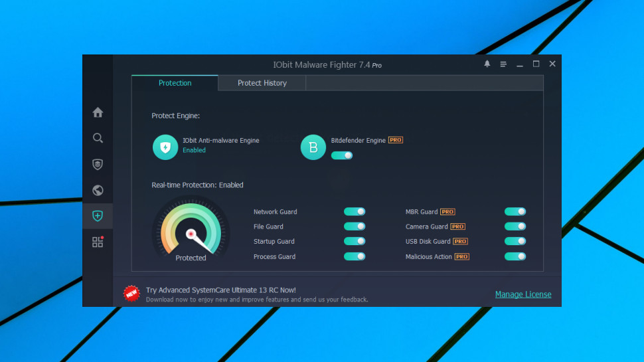Click the Startup Guard label

274,242
